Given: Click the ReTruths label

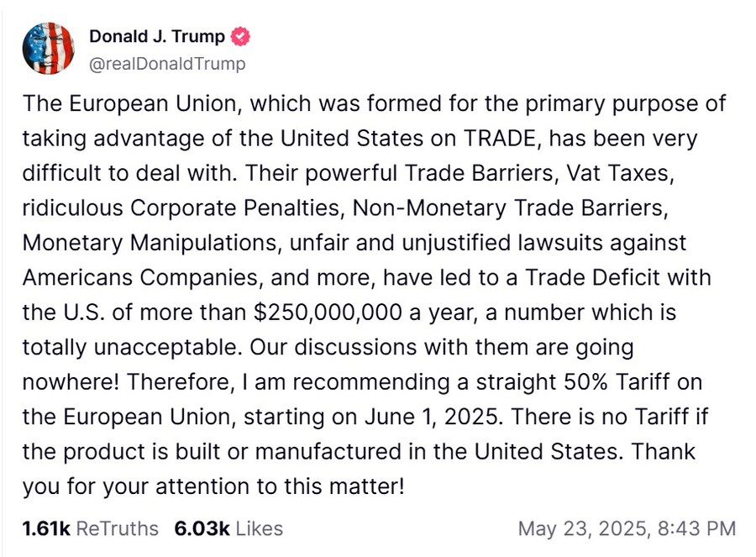Looking at the screenshot, I should (x=117, y=529).
